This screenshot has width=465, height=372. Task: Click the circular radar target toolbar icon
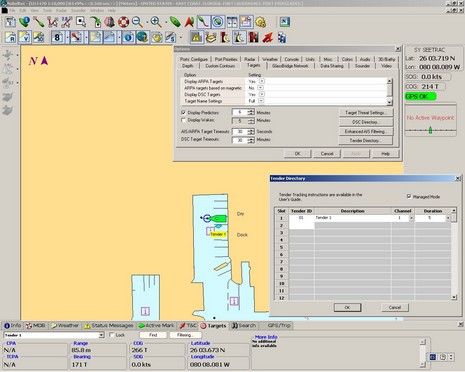218,22
